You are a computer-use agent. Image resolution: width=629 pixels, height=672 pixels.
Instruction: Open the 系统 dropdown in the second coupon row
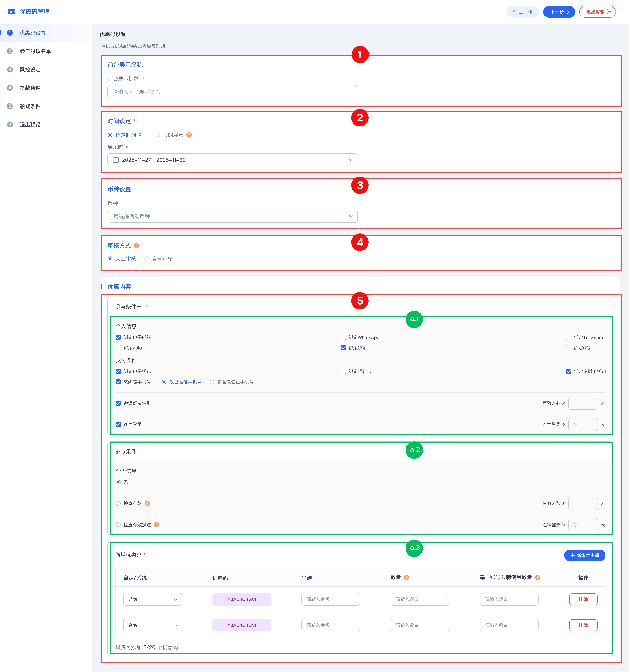153,625
